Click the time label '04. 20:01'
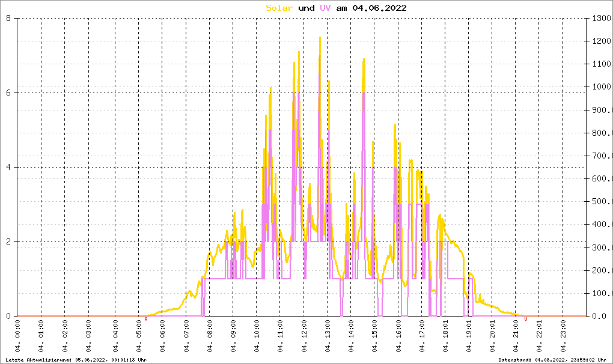This screenshot has height=364, width=613. click(492, 336)
